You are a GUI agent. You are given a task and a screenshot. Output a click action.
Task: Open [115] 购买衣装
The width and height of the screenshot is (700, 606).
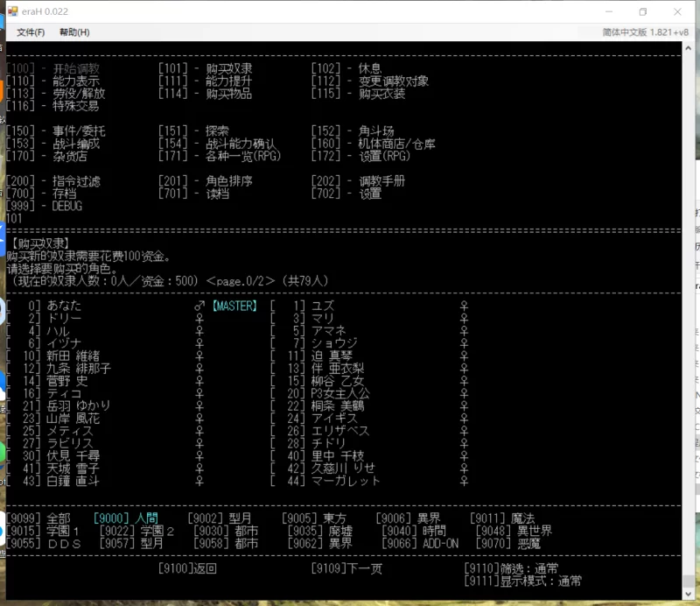click(359, 94)
